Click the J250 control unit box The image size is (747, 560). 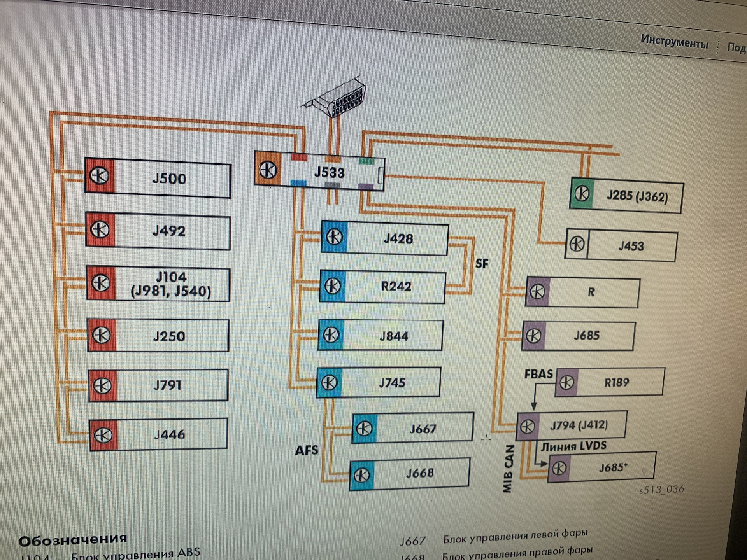coord(158,336)
